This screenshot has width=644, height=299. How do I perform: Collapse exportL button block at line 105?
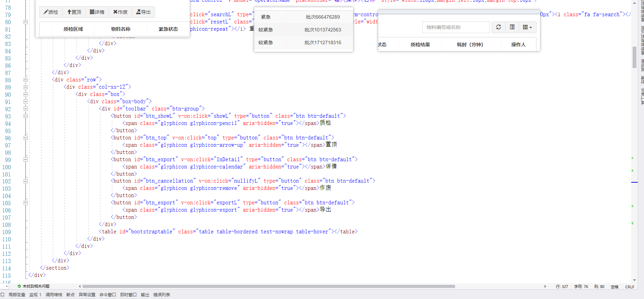click(x=26, y=203)
